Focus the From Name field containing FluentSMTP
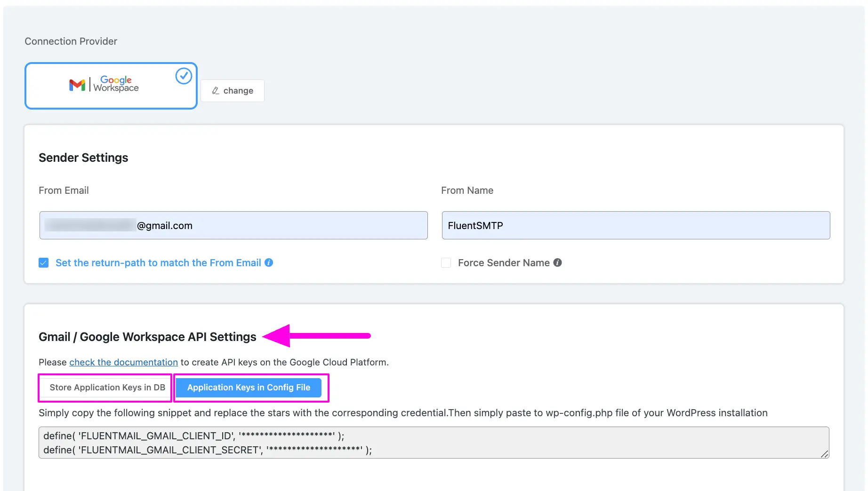868x491 pixels. pyautogui.click(x=636, y=225)
